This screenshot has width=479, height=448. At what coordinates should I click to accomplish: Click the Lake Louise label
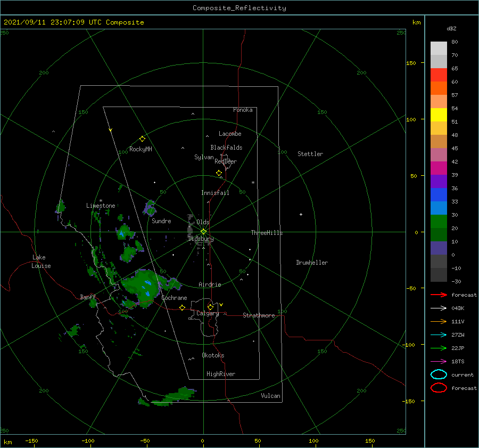pos(41,262)
